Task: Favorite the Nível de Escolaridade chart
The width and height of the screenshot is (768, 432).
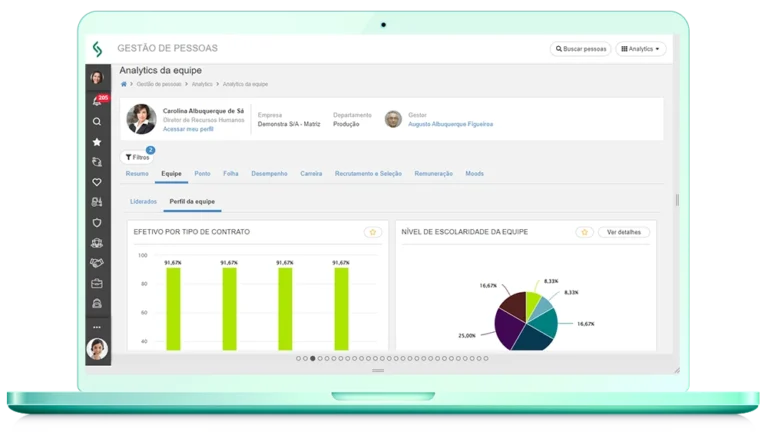Action: 584,232
